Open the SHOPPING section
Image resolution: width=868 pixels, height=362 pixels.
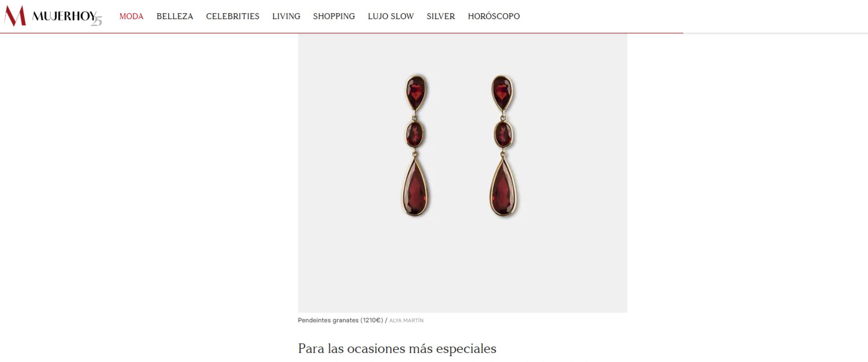pyautogui.click(x=334, y=16)
